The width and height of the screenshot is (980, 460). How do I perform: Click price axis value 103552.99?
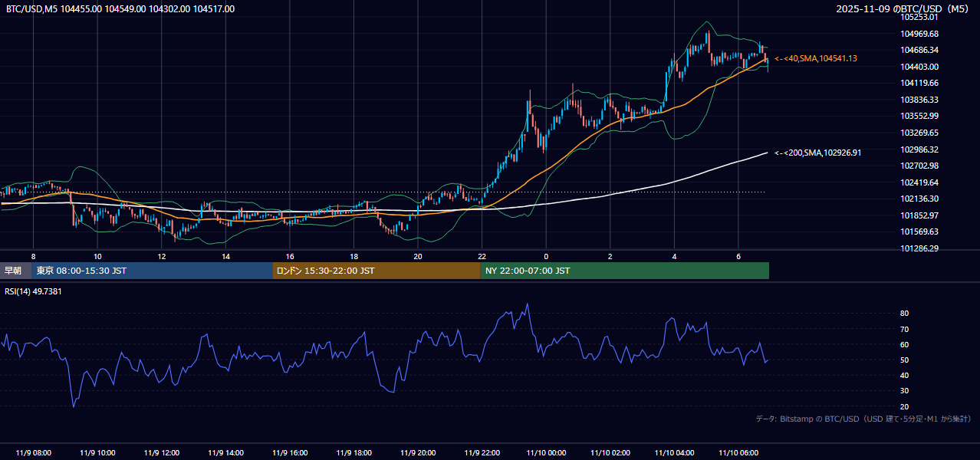pos(920,117)
